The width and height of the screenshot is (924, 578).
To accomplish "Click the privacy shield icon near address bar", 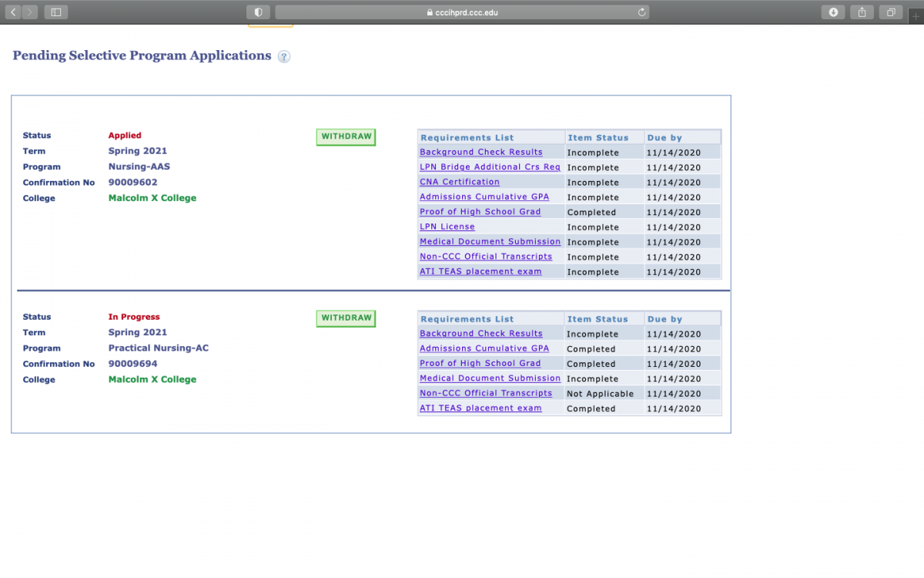I will tap(258, 12).
